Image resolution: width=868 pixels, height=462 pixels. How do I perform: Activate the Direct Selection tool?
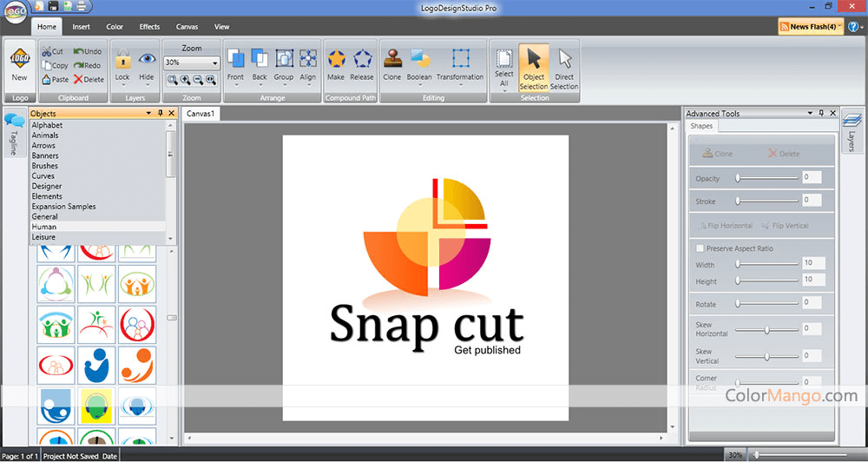564,68
